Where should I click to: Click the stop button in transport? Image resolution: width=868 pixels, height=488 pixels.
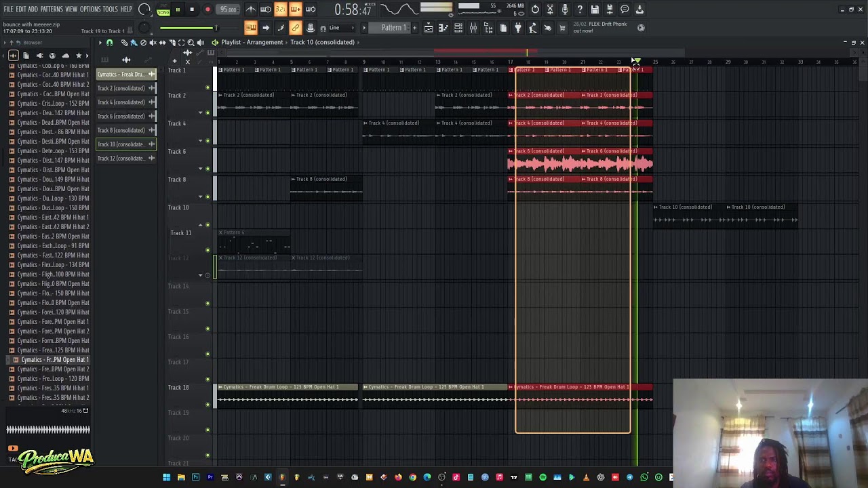(192, 9)
